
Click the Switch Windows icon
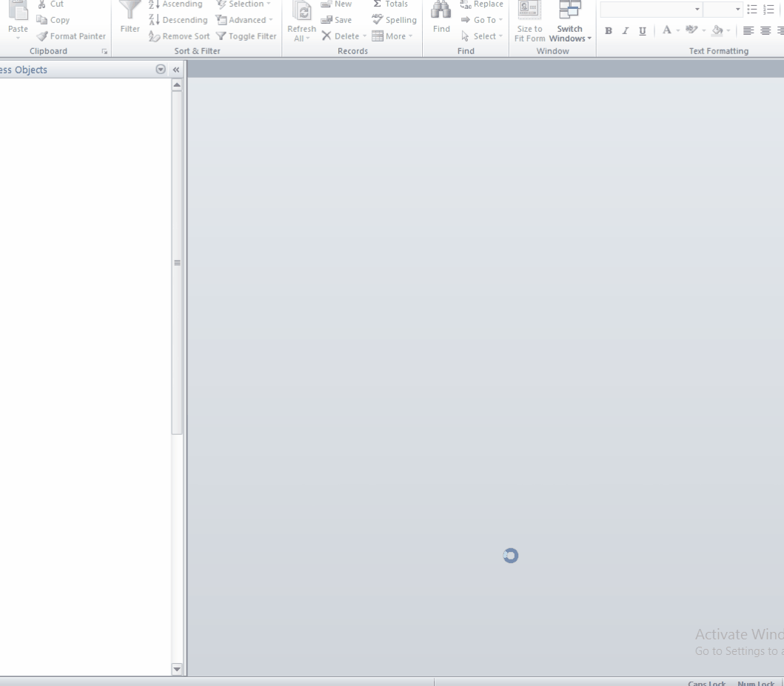569,10
